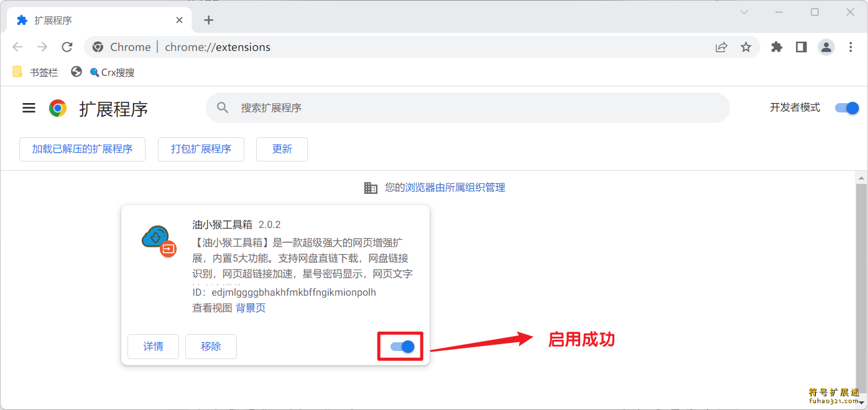This screenshot has width=868, height=410.
Task: Click the Chrome site info icon in address bar
Action: pyautogui.click(x=98, y=47)
